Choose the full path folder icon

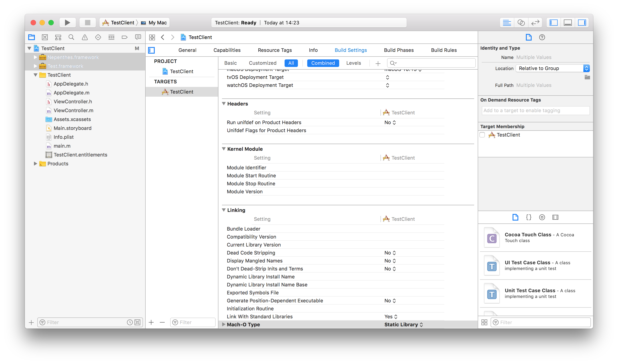(x=587, y=77)
